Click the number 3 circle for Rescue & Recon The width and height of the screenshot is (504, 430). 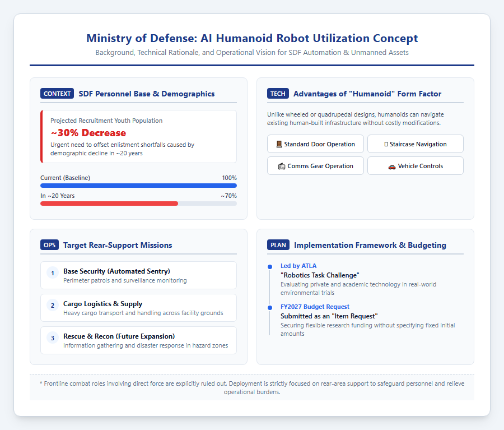point(53,338)
